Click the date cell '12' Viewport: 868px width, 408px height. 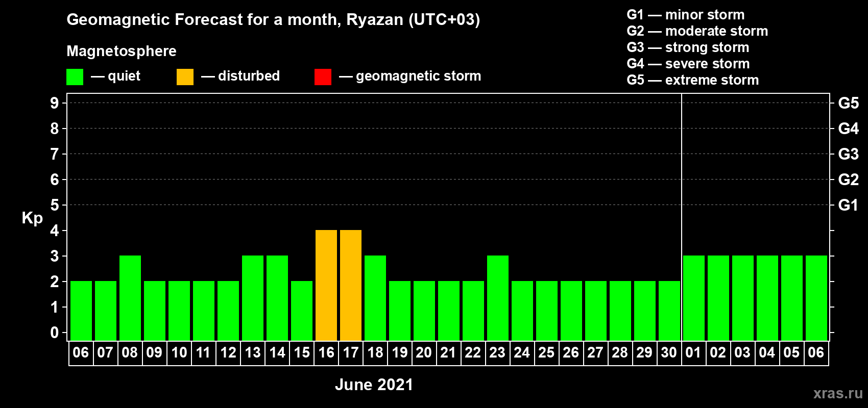(x=228, y=353)
